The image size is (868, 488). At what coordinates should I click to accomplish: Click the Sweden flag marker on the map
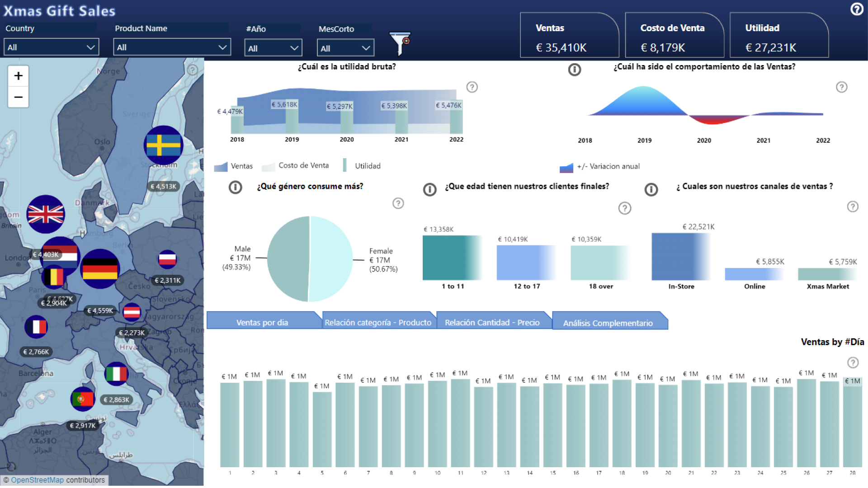tap(163, 145)
